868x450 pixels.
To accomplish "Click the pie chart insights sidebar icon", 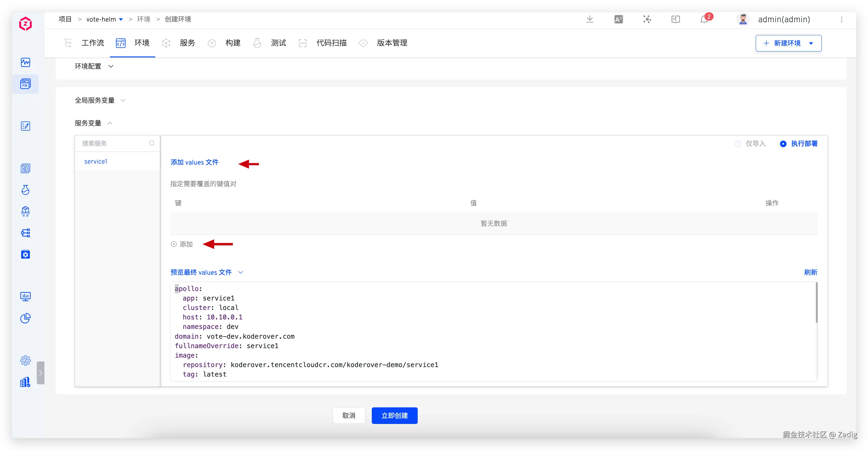I will (25, 318).
